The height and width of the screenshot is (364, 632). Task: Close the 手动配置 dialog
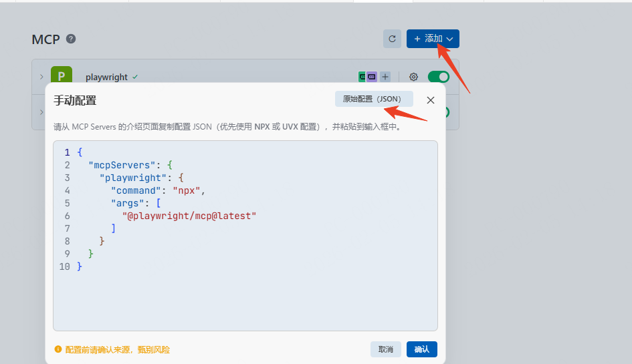tap(431, 100)
